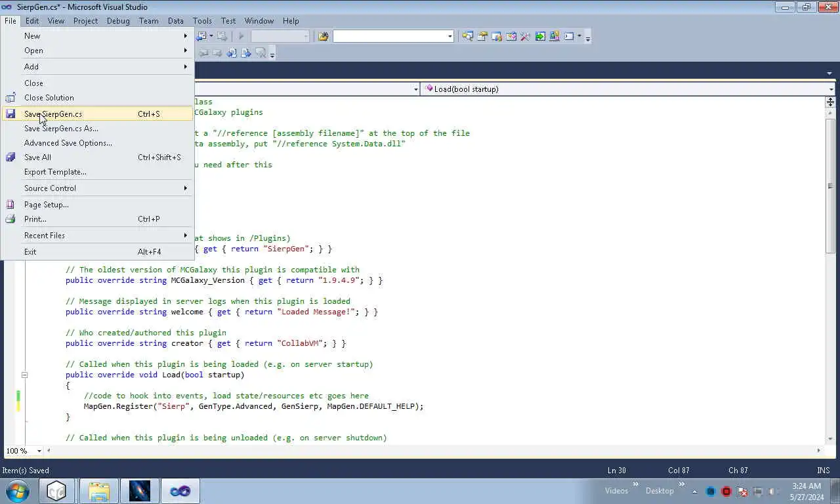
Task: Click the INS indicator in the status bar
Action: pyautogui.click(x=823, y=470)
